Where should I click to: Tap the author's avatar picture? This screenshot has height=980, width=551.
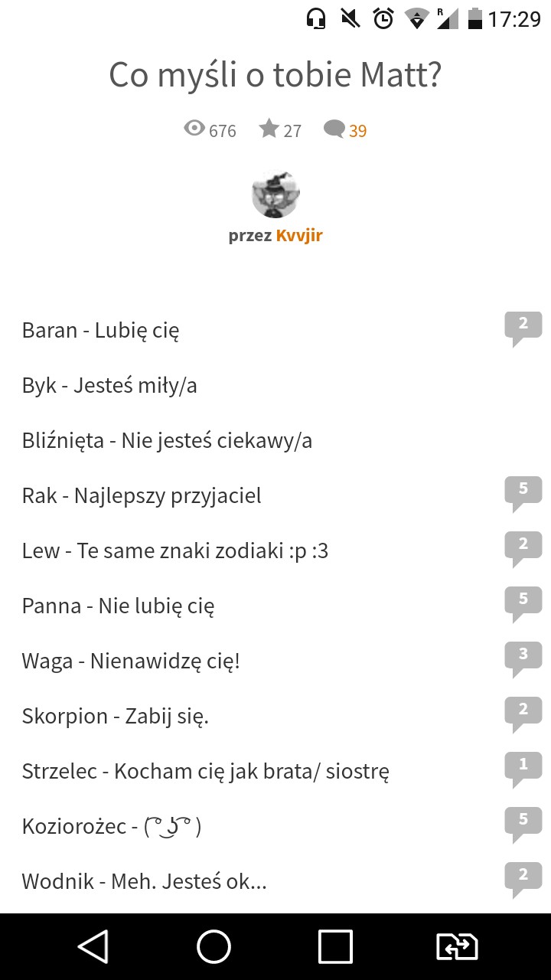(x=275, y=194)
